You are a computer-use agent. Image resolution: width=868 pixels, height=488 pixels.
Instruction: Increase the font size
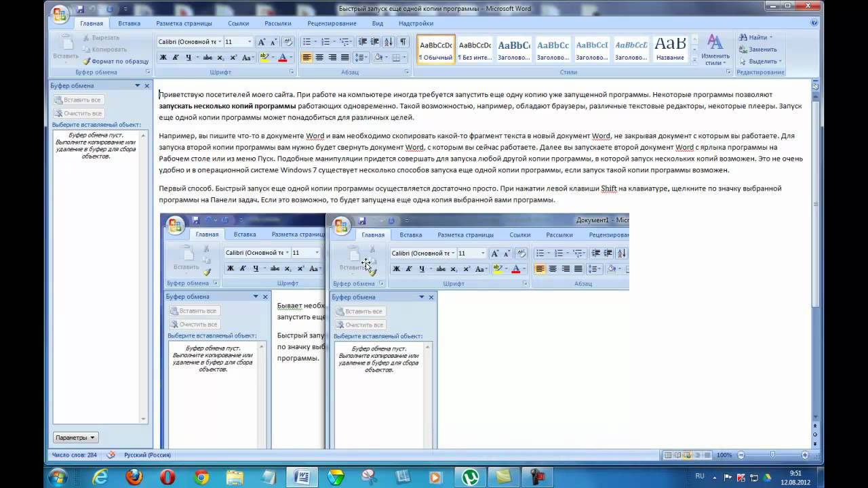pyautogui.click(x=261, y=42)
